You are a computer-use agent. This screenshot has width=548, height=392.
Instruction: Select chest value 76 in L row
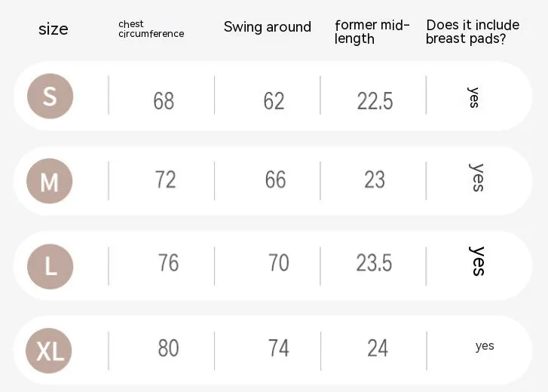168,263
